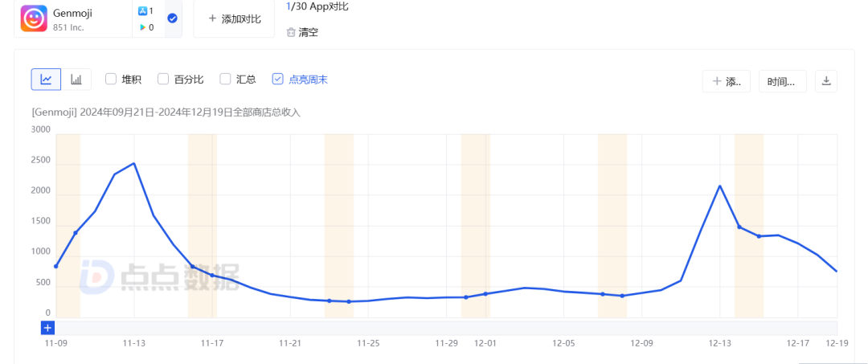Click the 12-19 x-axis label
The image size is (868, 364).
(x=837, y=343)
